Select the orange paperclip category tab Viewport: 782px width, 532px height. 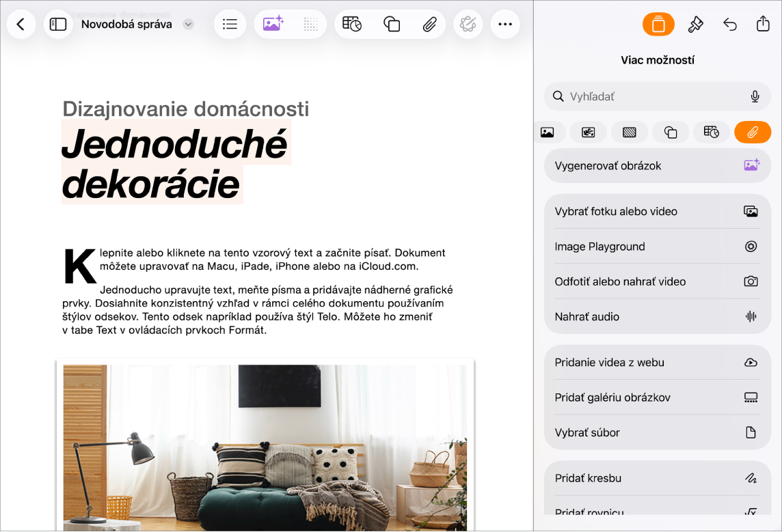(x=753, y=132)
